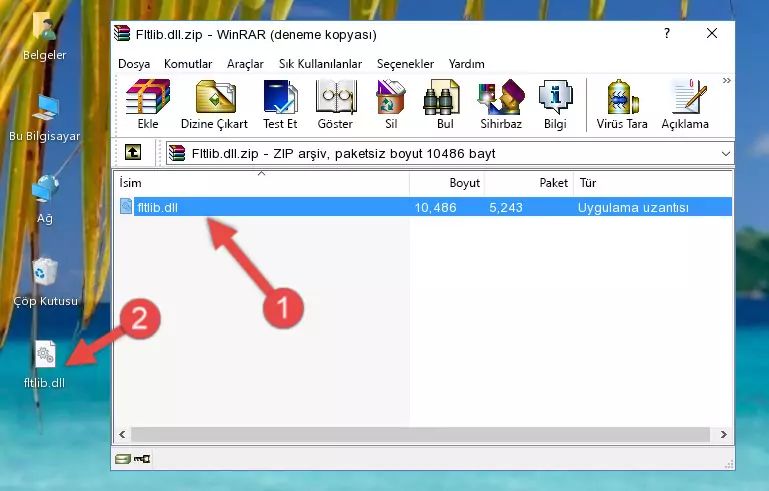Select the fltlib.dll row name
Viewport: 769px width, 491px height.
point(157,207)
